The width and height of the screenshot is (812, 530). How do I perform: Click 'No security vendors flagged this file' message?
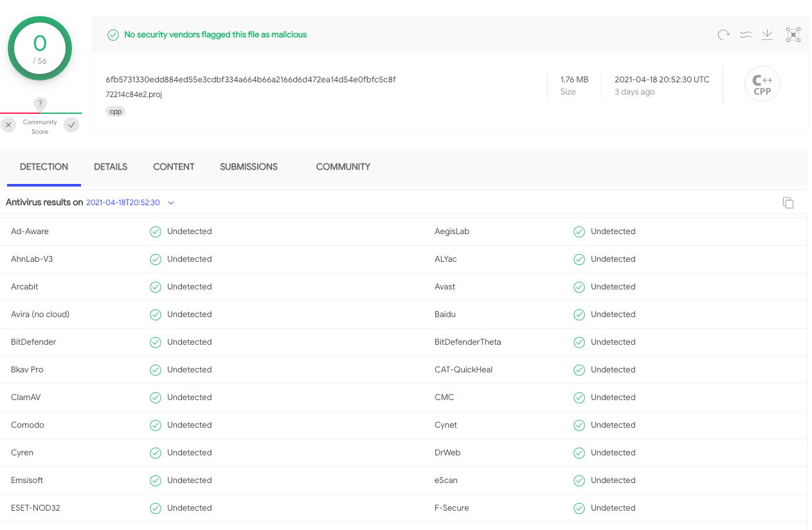215,35
